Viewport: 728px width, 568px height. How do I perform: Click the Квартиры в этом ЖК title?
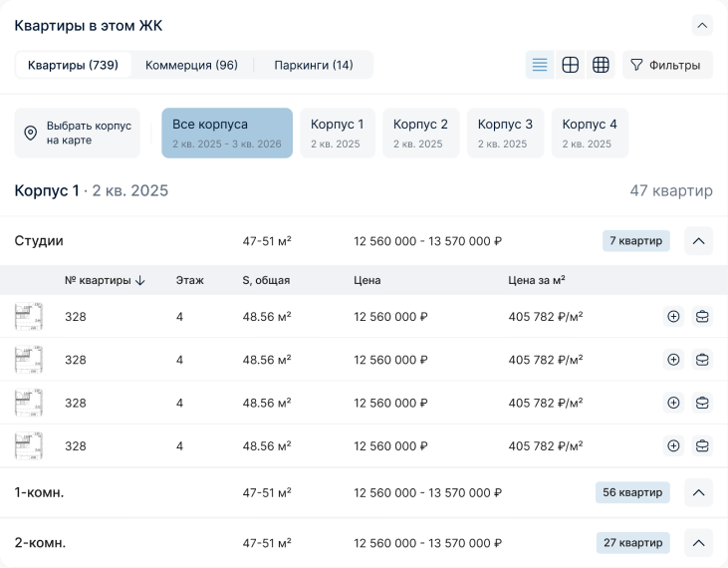(89, 26)
